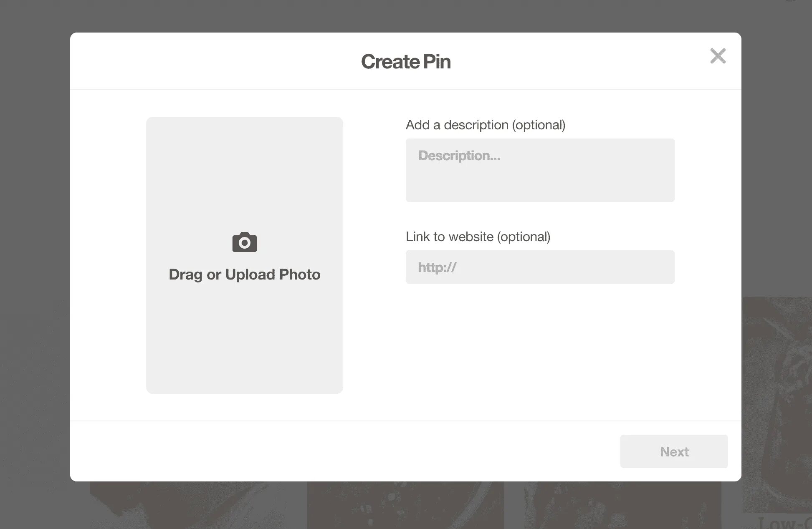Viewport: 812px width, 529px height.
Task: Click the camera upload icon
Action: coord(245,242)
